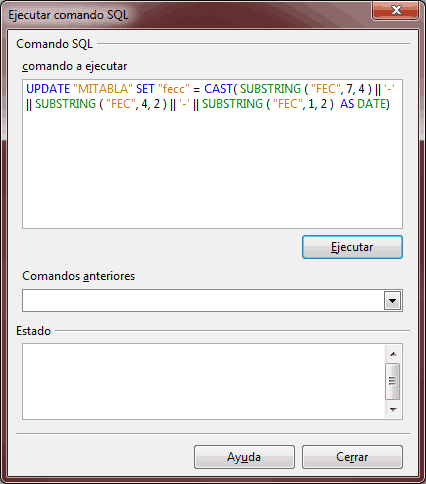426x484 pixels.
Task: Click the Comandos anteriores combo box field
Action: click(212, 301)
